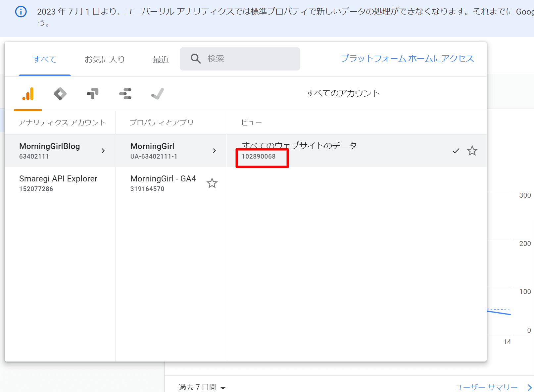Expand the MorningGirlBlog account chevron

point(103,151)
